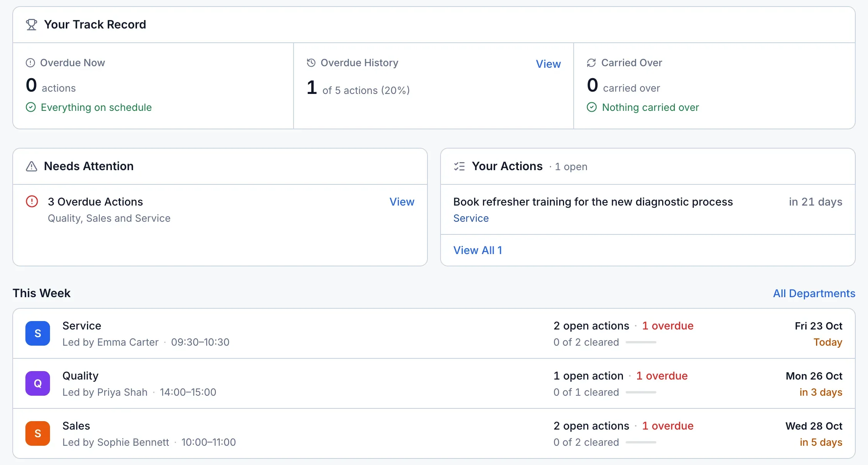
Task: Open the Service meeting row title
Action: 82,326
